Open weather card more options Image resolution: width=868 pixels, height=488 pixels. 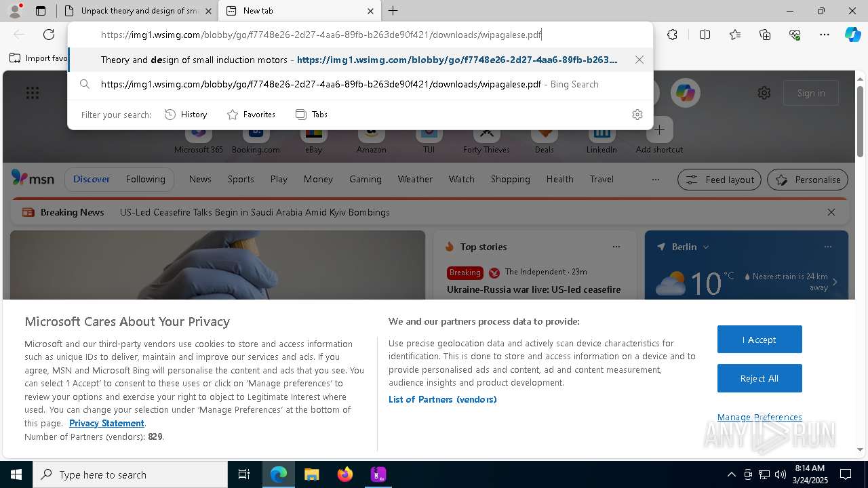pos(827,247)
